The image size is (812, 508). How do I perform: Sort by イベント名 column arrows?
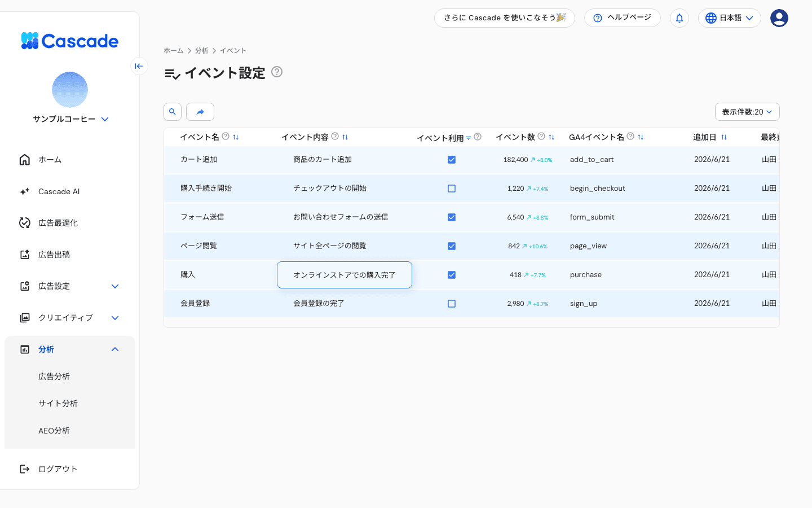(236, 137)
